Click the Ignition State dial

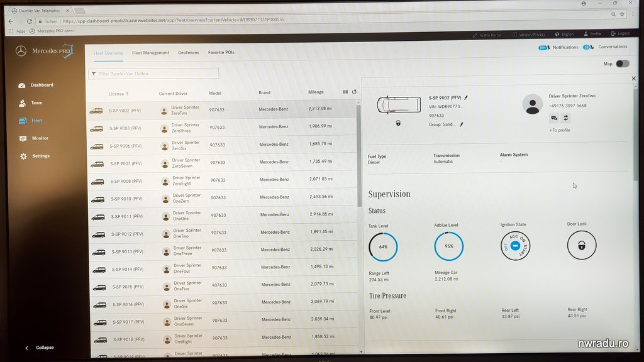pos(515,246)
